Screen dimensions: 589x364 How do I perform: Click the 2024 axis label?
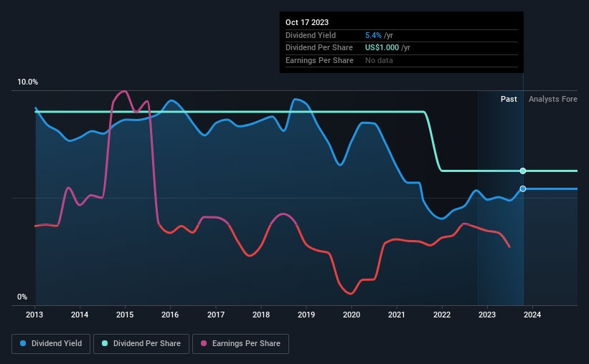[532, 315]
